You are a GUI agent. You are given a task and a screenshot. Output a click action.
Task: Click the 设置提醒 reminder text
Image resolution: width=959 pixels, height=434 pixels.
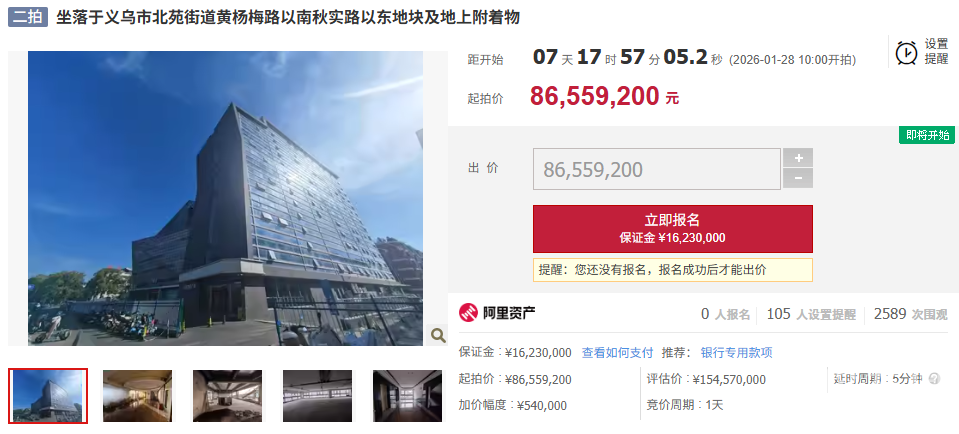(x=936, y=52)
